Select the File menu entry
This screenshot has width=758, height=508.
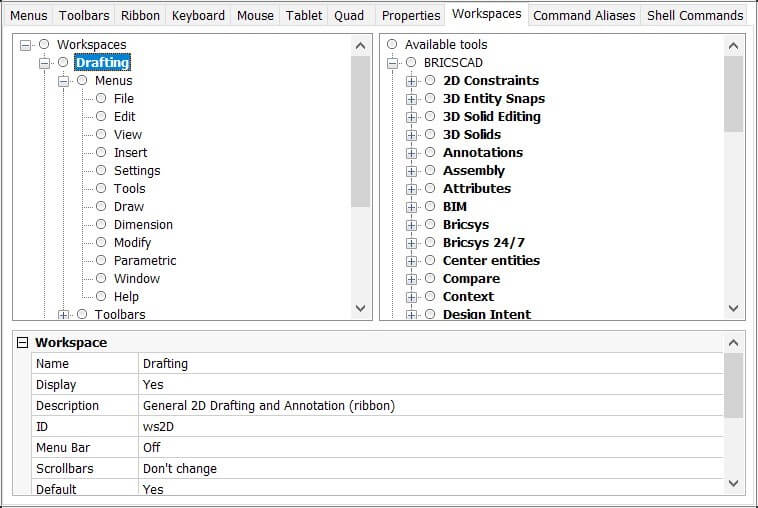(x=124, y=99)
